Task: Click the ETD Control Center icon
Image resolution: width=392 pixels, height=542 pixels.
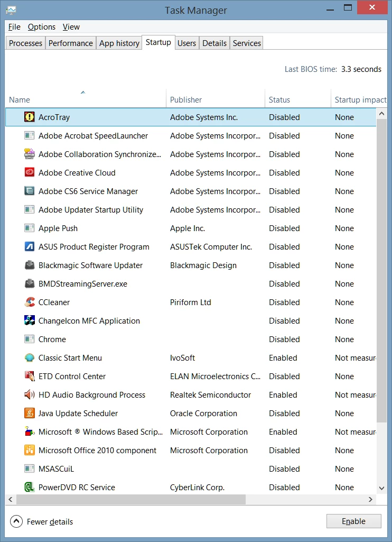Action: [30, 376]
